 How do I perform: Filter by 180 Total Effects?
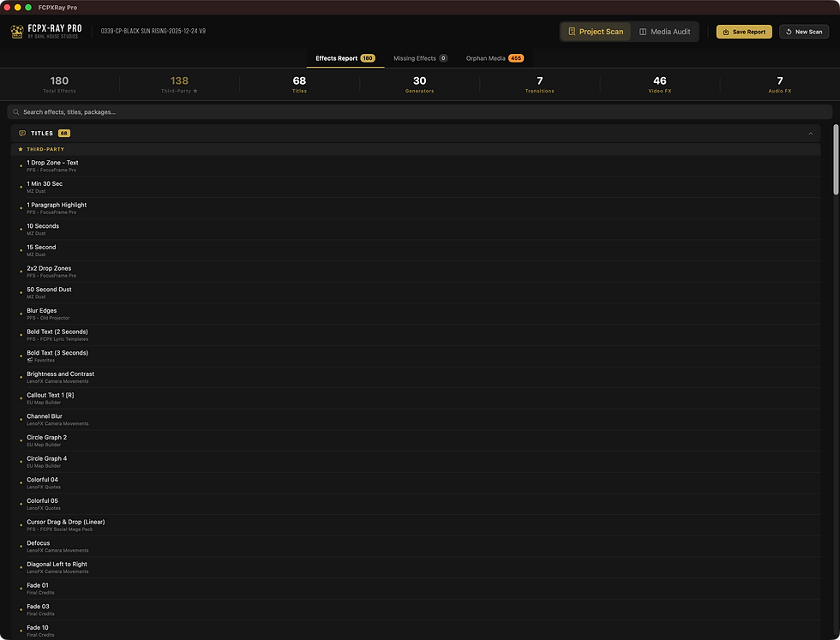(x=59, y=85)
